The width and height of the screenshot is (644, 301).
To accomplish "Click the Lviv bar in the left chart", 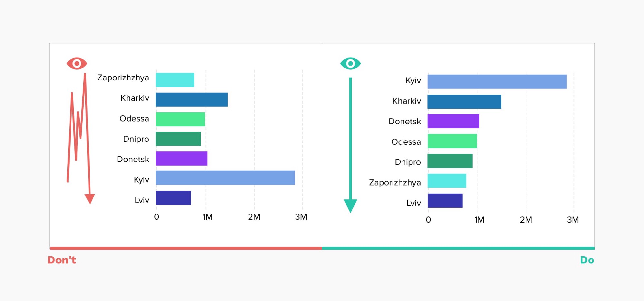I will click(173, 198).
